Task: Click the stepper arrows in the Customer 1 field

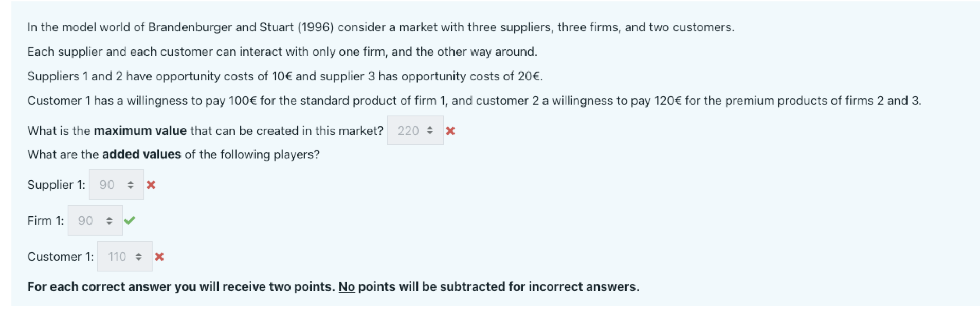Action: (x=138, y=256)
